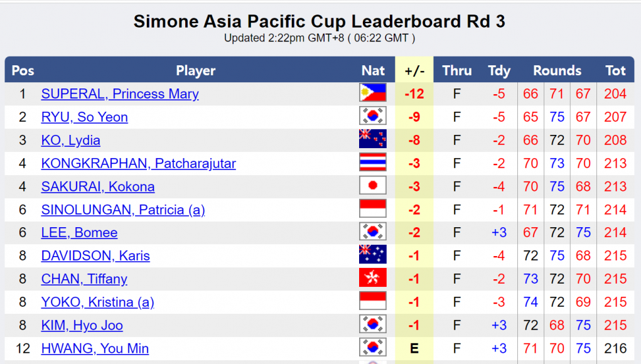Click the Tot column header
641x364 pixels.
615,71
